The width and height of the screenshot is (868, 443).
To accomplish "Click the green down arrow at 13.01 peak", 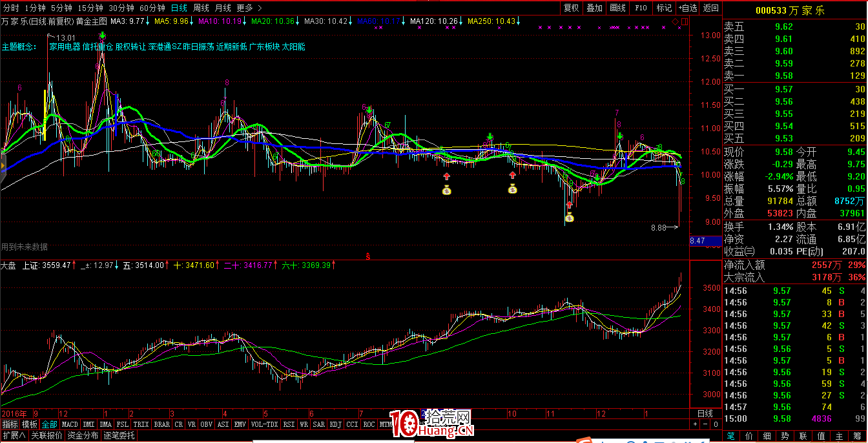I will point(101,36).
